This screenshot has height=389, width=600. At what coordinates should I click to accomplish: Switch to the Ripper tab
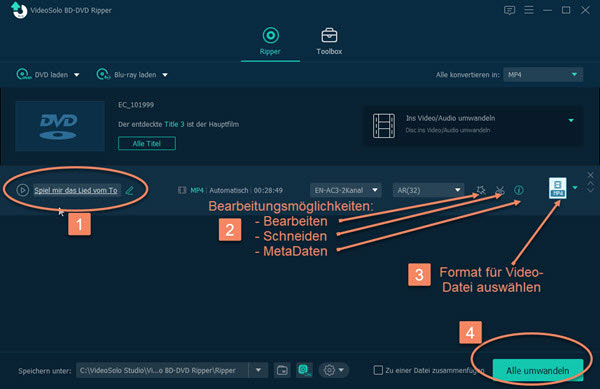point(270,41)
